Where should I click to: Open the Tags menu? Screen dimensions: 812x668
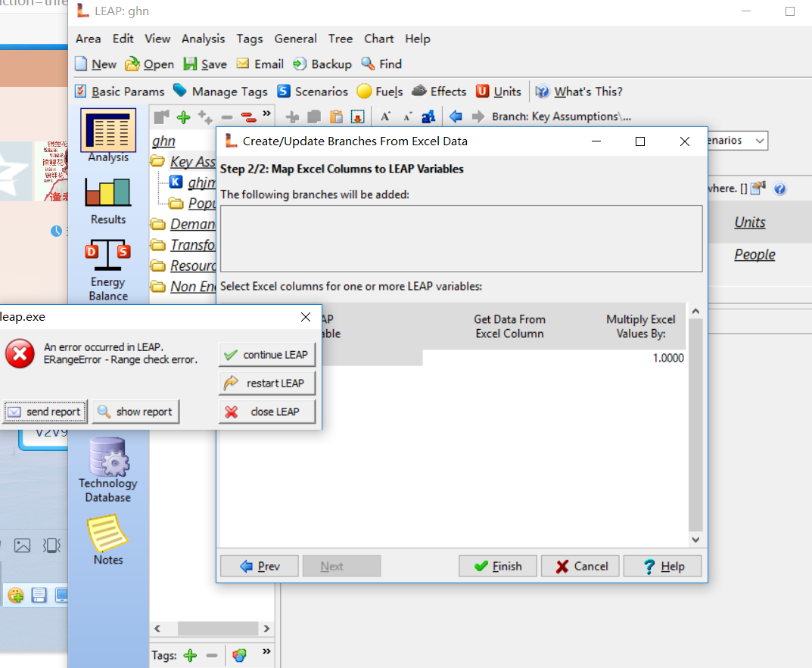click(250, 39)
